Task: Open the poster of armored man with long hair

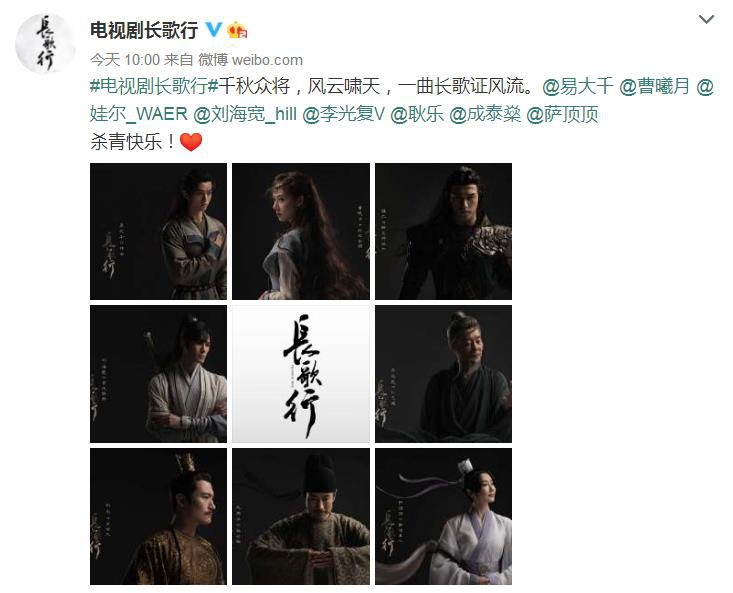Action: [443, 231]
